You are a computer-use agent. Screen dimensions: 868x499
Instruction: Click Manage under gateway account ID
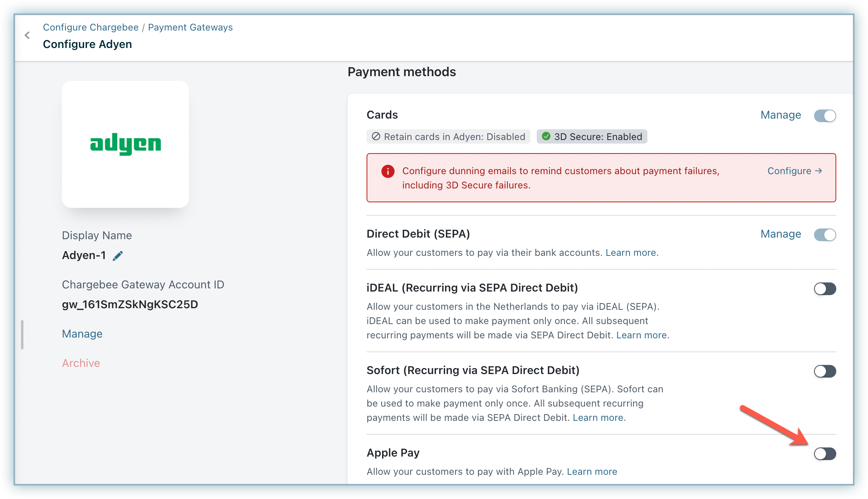pyautogui.click(x=82, y=334)
